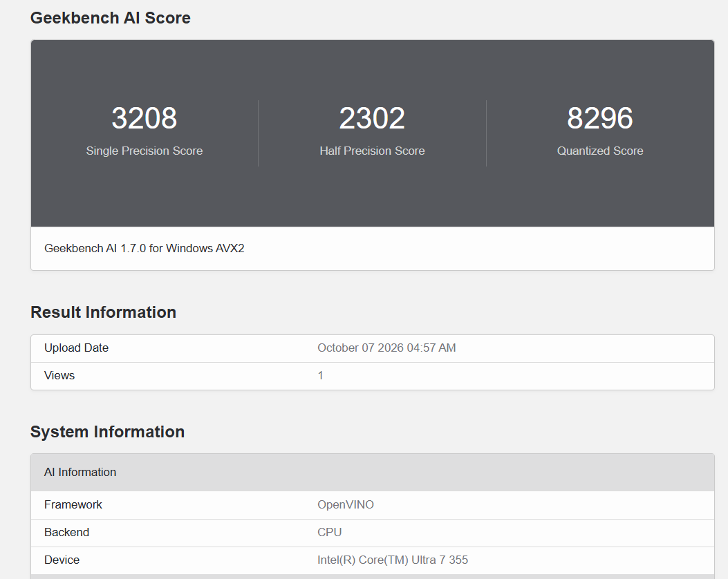Click the Views row label

tap(59, 375)
